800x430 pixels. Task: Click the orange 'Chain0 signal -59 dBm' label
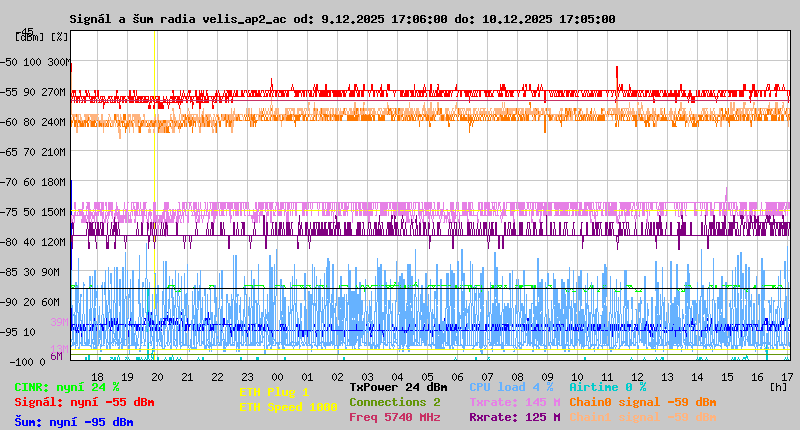coord(642,402)
